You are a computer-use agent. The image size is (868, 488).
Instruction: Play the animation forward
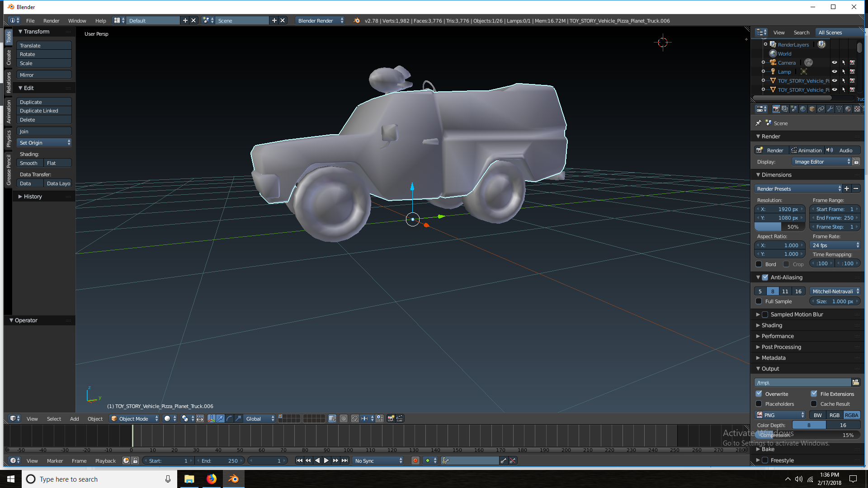pos(326,460)
